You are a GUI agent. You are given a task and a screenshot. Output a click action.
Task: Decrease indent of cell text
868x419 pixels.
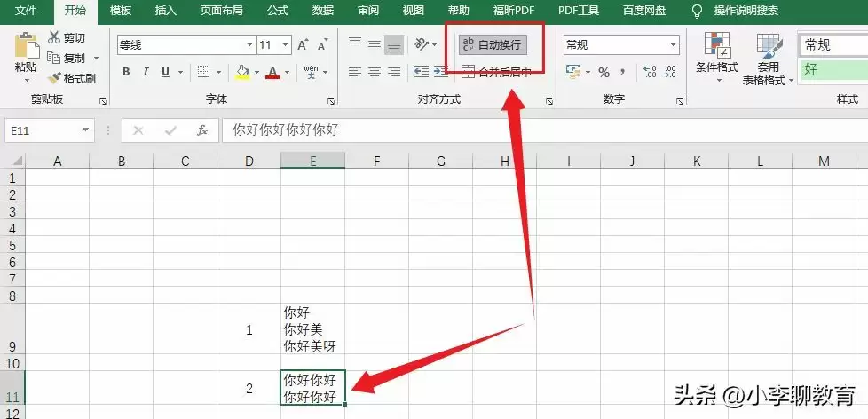point(422,71)
